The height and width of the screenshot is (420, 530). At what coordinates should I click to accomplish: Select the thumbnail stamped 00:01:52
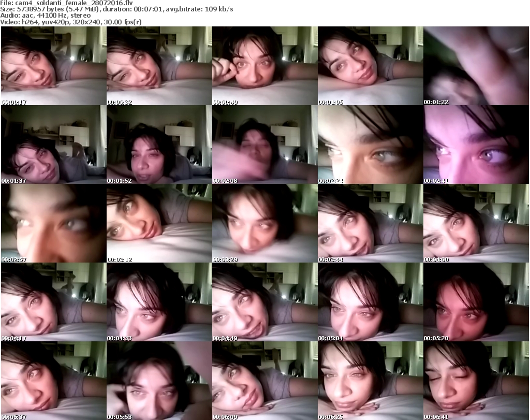click(159, 144)
